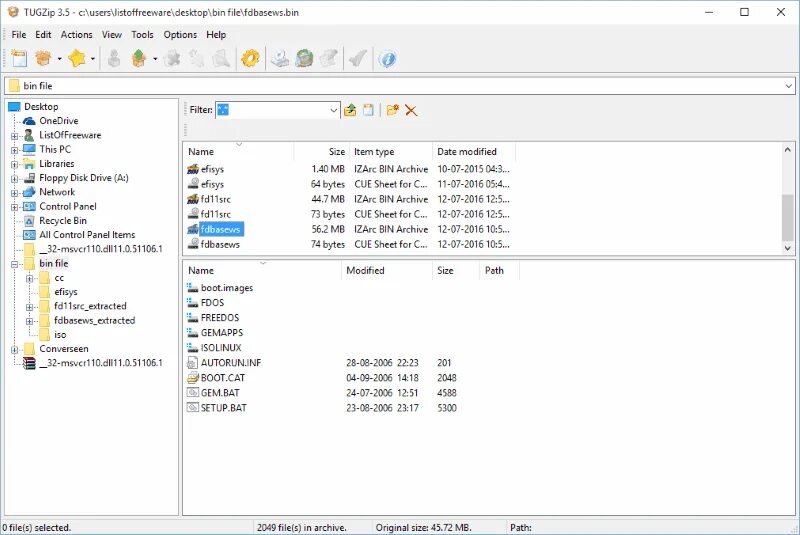Click the grayed puzzle piece toolbar icon
Image resolution: width=800 pixels, height=535 pixels.
pos(172,59)
